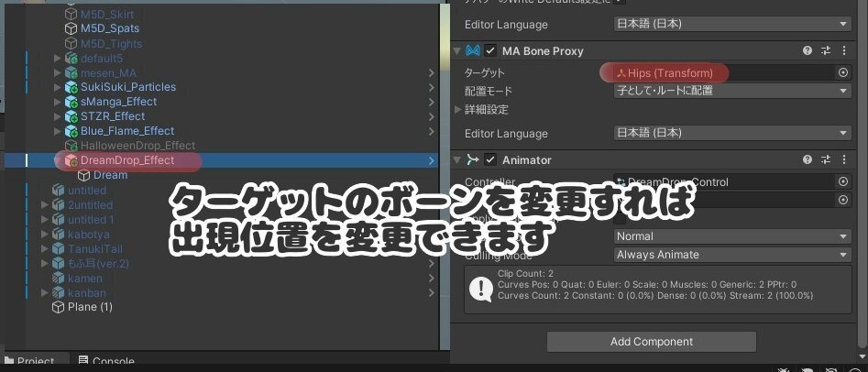Select the untitled object in hierarchy
This screenshot has width=868, height=372.
[87, 190]
